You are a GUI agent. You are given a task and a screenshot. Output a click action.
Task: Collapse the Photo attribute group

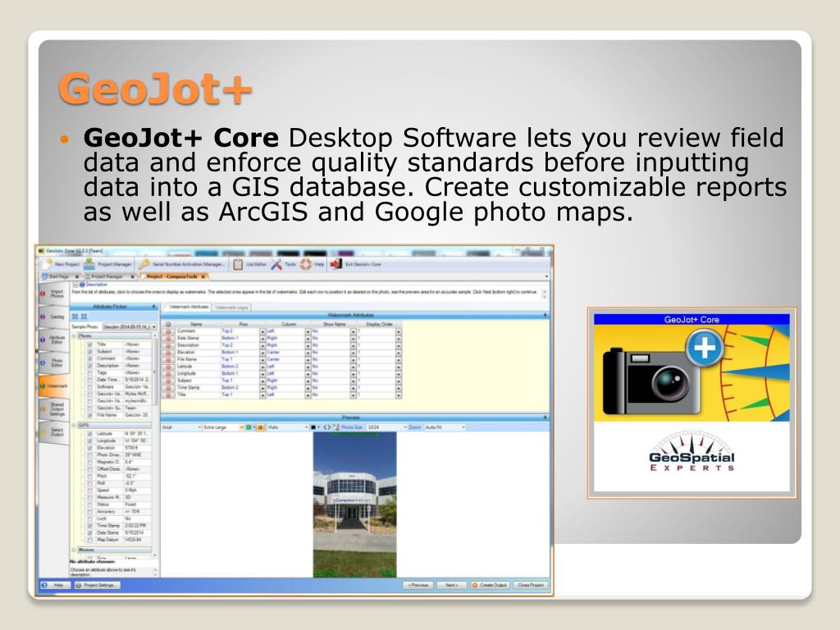point(75,336)
